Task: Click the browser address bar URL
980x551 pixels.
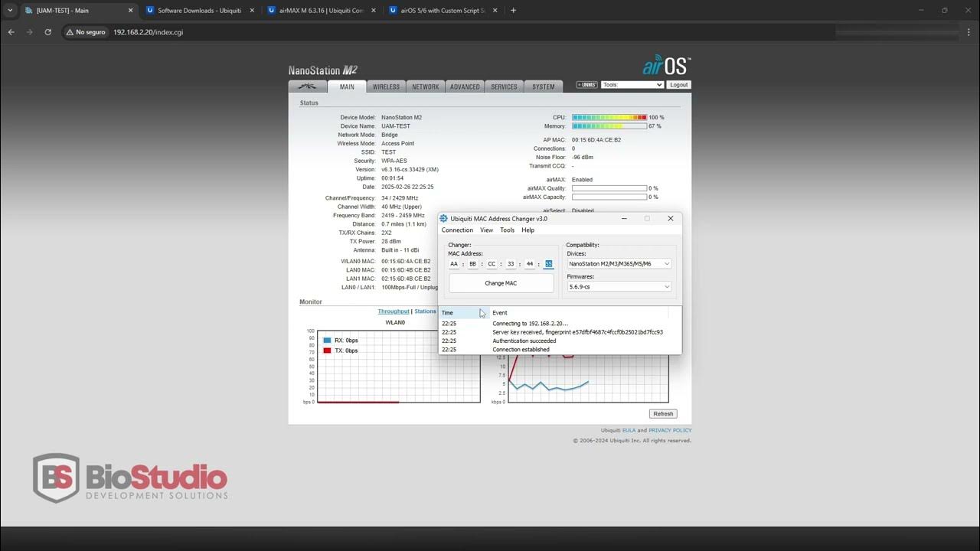Action: click(148, 32)
